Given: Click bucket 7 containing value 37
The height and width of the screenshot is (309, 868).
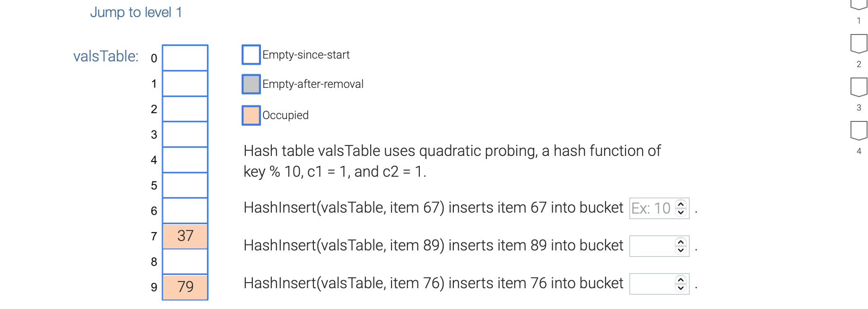Looking at the screenshot, I should [x=185, y=235].
